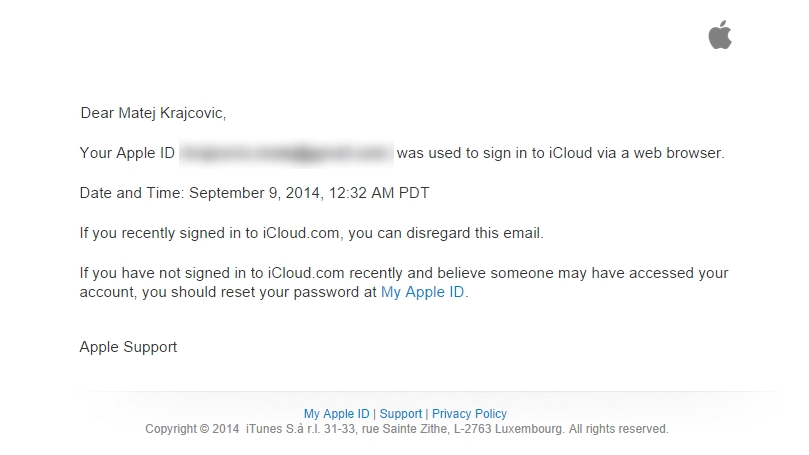This screenshot has width=809, height=455.
Task: Click the blurred Apple ID email address
Action: [x=286, y=154]
